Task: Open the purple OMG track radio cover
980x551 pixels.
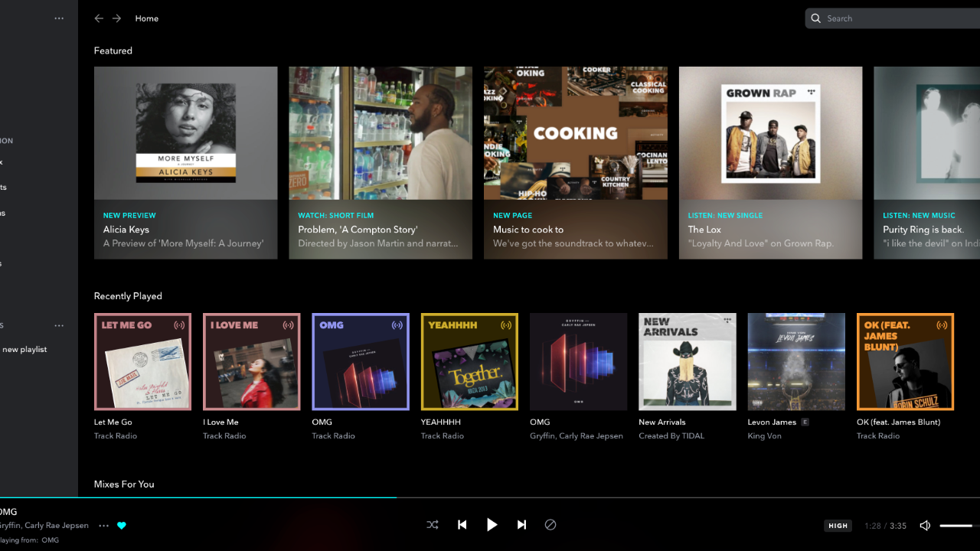Action: 361,362
